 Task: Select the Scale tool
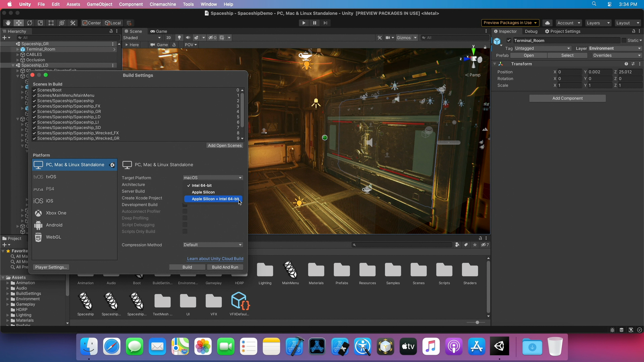[x=40, y=23]
